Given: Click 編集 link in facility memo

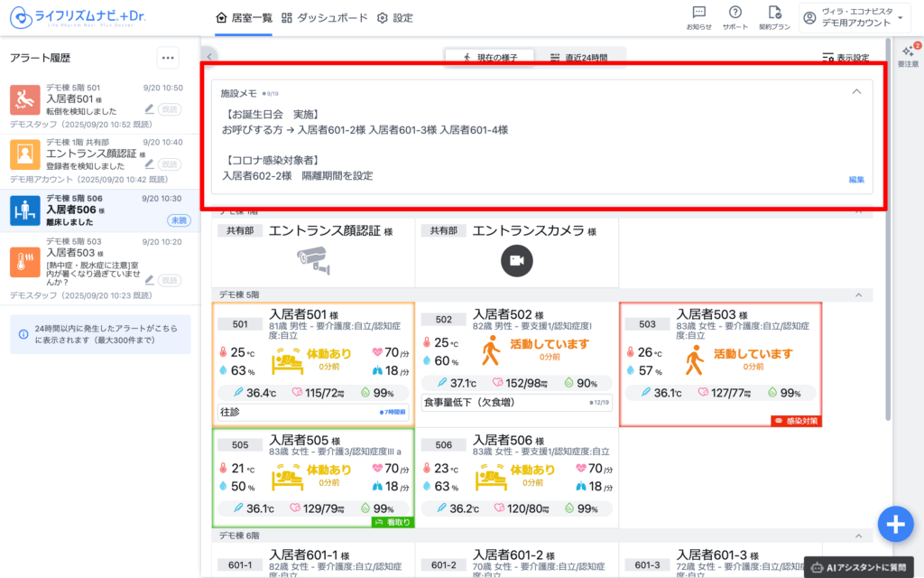Looking at the screenshot, I should click(x=855, y=180).
